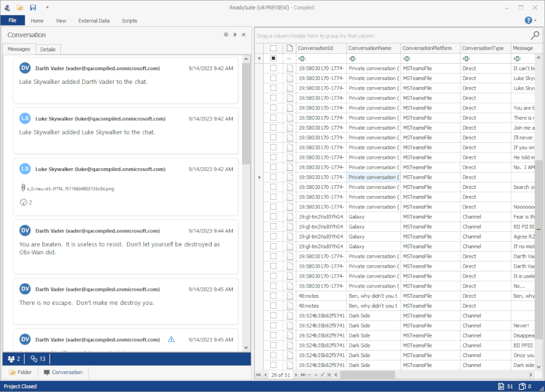This screenshot has height=392, width=545.
Task: Expand the Help button dropdown arrow
Action: coord(536,21)
